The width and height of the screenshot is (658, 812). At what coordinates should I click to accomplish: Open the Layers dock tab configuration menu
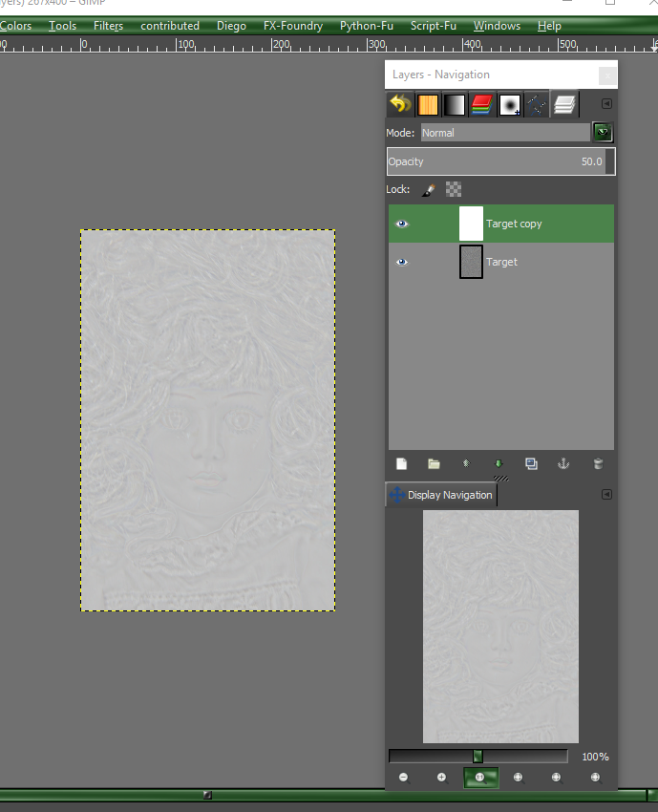[x=606, y=103]
